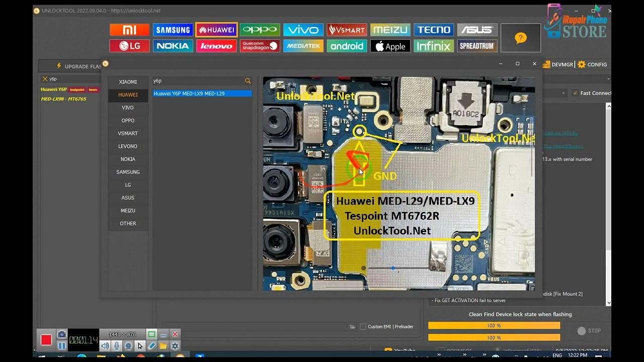
Task: Choose VSMART in testpoint brand list
Action: 128,133
